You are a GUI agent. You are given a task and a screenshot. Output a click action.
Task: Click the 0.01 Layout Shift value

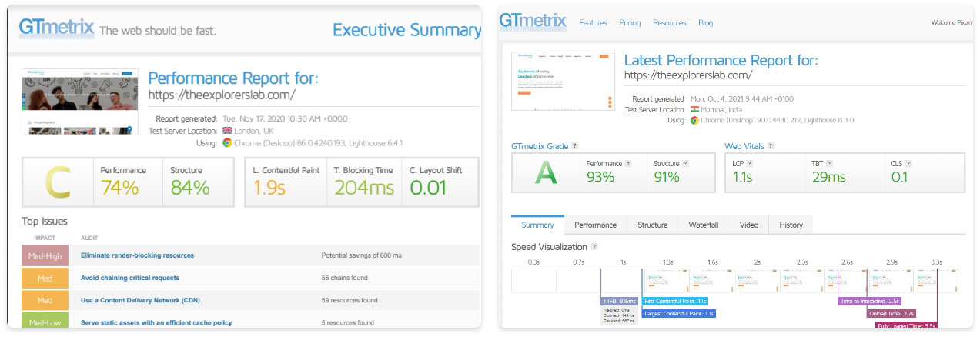[429, 188]
